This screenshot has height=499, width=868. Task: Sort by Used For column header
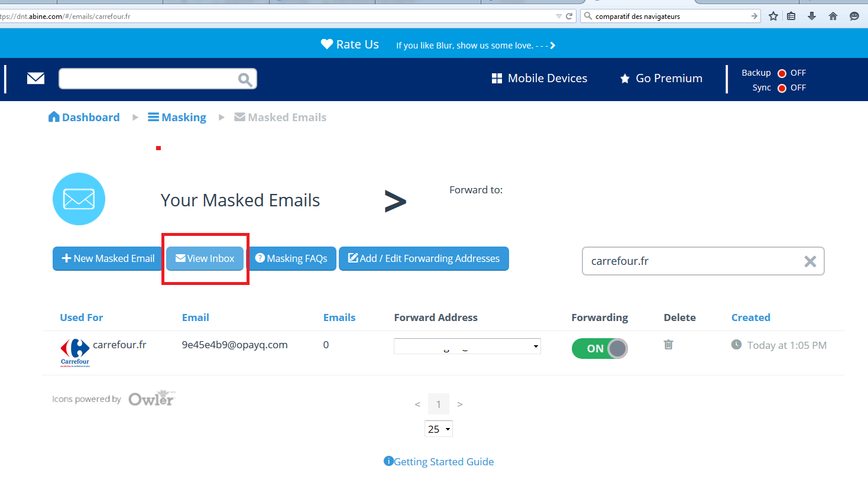[82, 317]
